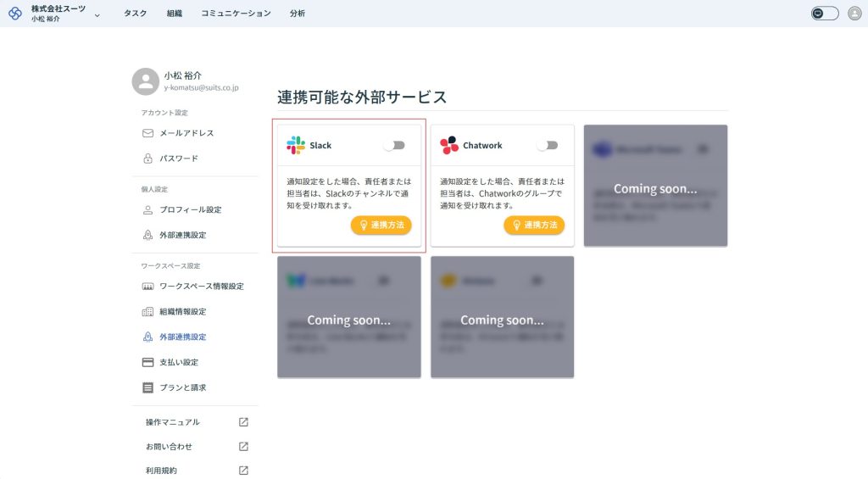Click the person icon beside プロフィール設定

pos(147,210)
